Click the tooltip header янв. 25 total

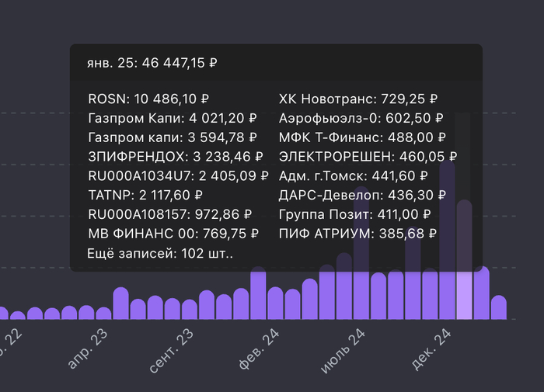(152, 63)
